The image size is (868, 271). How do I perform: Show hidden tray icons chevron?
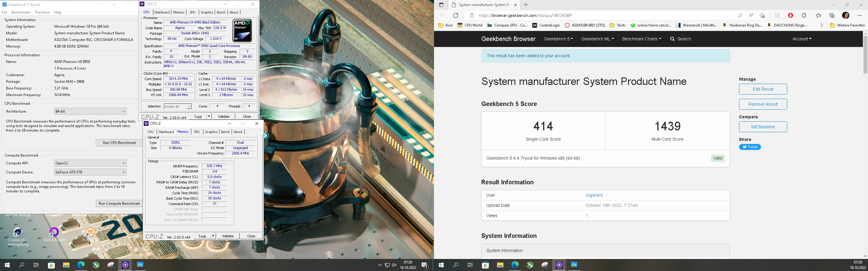click(380, 265)
